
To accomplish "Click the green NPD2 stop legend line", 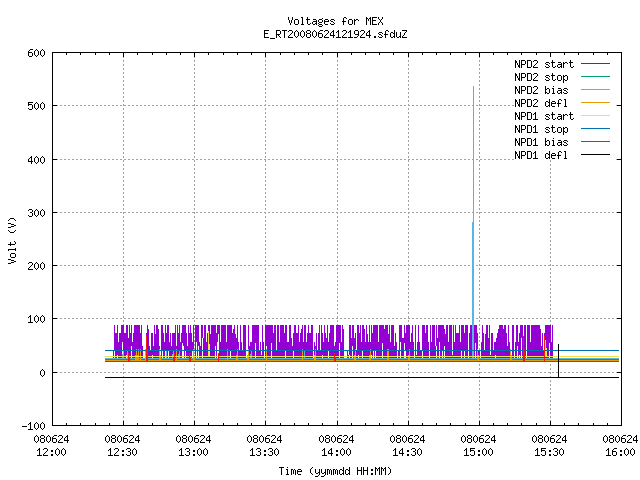I will pos(596,76).
